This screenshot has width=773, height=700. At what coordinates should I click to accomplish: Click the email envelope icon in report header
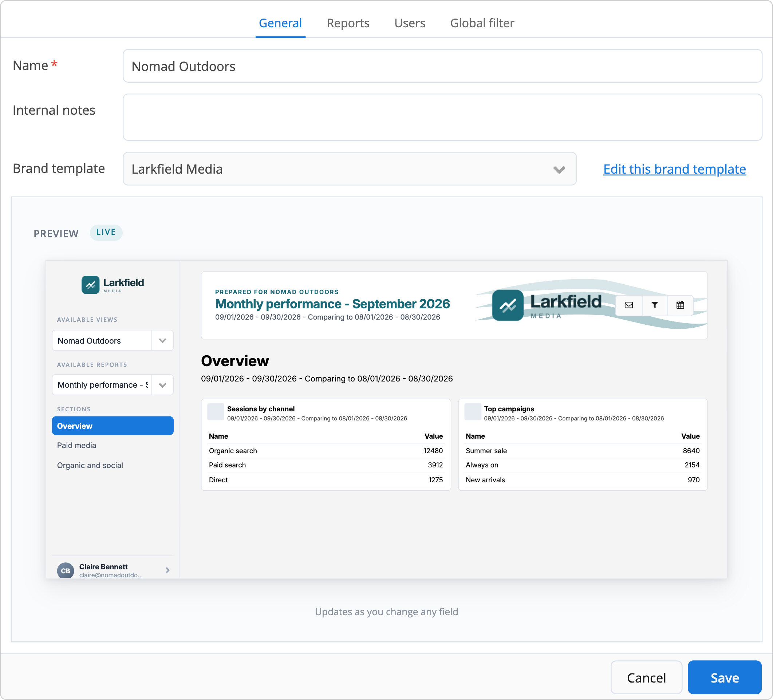click(629, 305)
